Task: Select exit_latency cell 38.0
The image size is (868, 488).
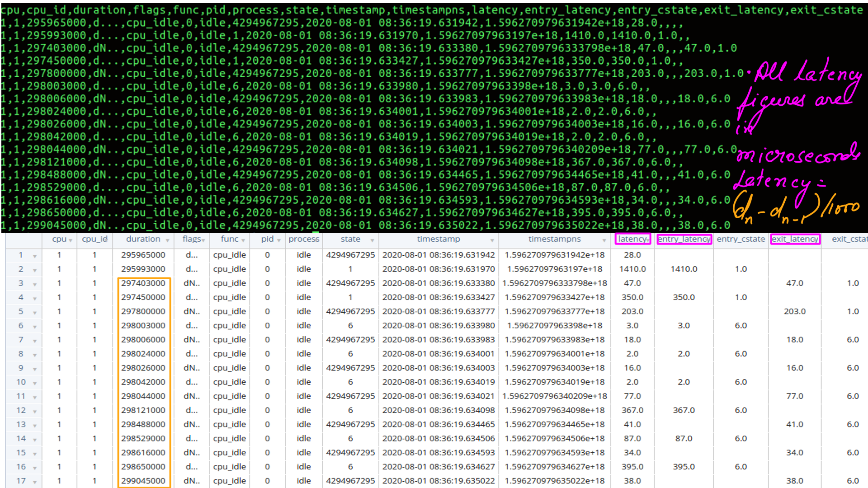Action: [x=795, y=481]
